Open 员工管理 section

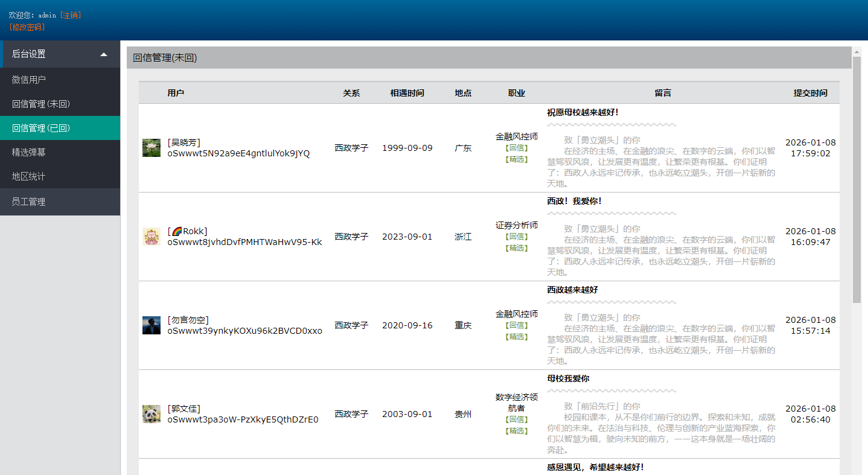pyautogui.click(x=29, y=202)
